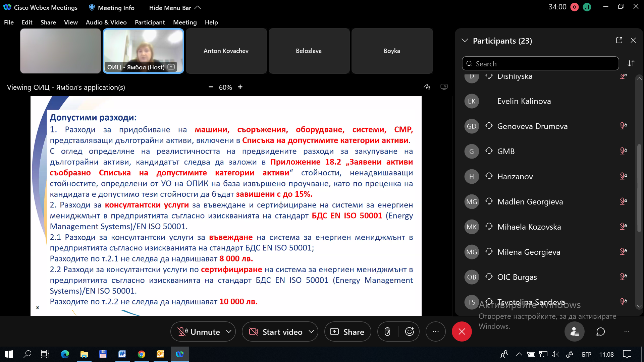
Task: Toggle the participants panel button
Action: point(575,331)
